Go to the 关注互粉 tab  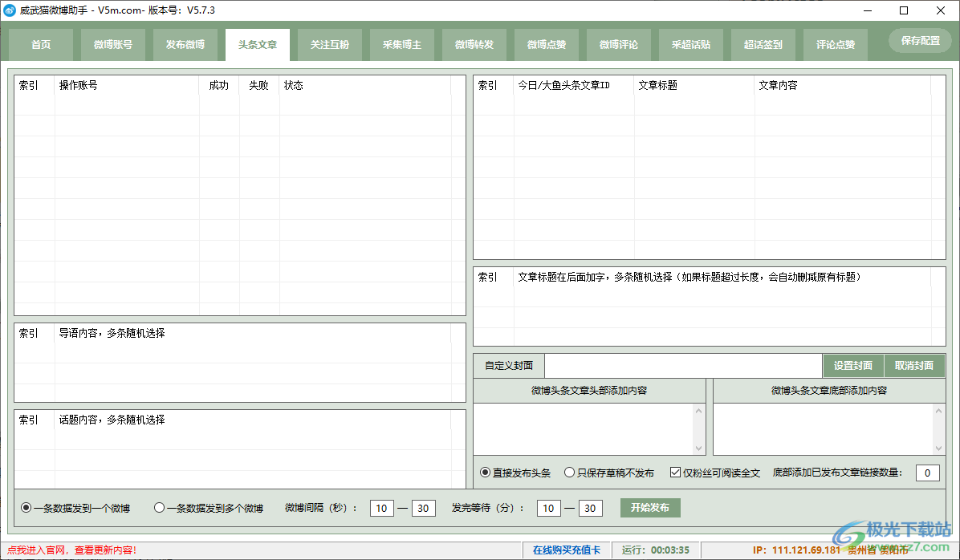pos(329,45)
